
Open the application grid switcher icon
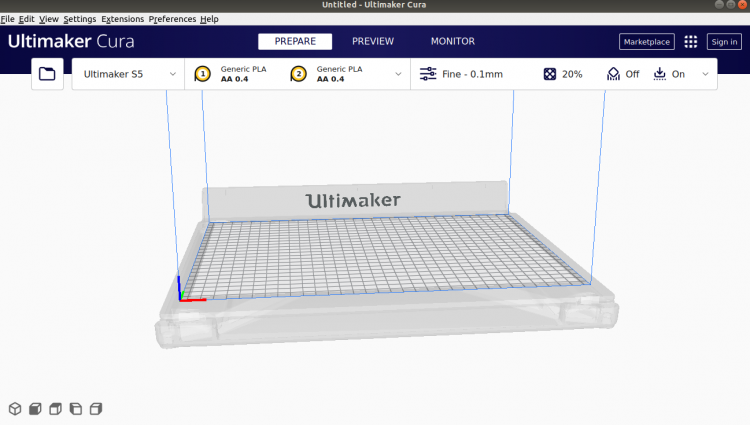(691, 42)
